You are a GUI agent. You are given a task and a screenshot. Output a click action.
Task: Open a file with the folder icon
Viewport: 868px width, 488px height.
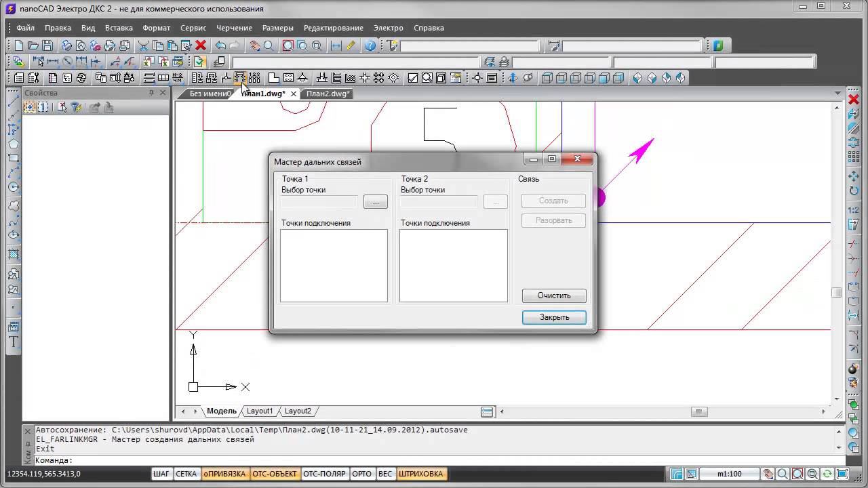(33, 45)
